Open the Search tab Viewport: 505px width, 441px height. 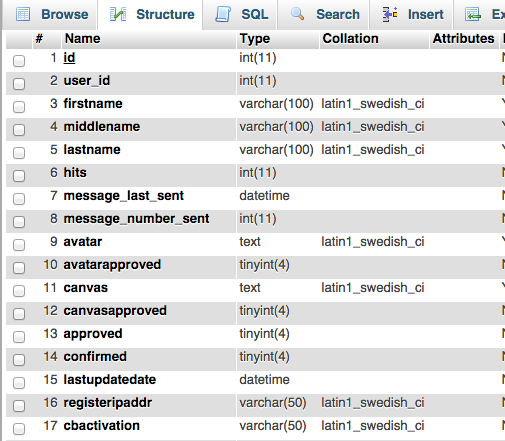[323, 15]
